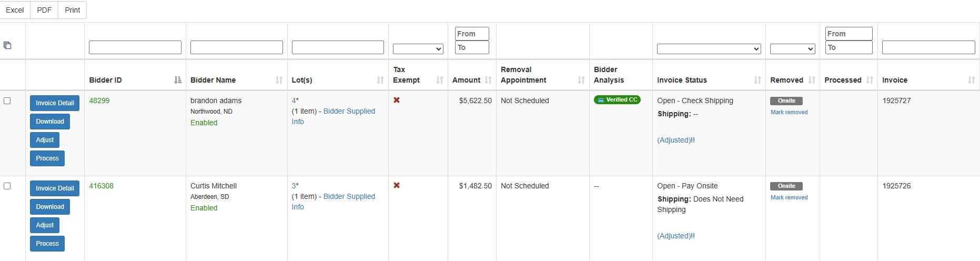The image size is (980, 261).
Task: Click Mark removed for Curtis Mitchell
Action: click(x=789, y=197)
